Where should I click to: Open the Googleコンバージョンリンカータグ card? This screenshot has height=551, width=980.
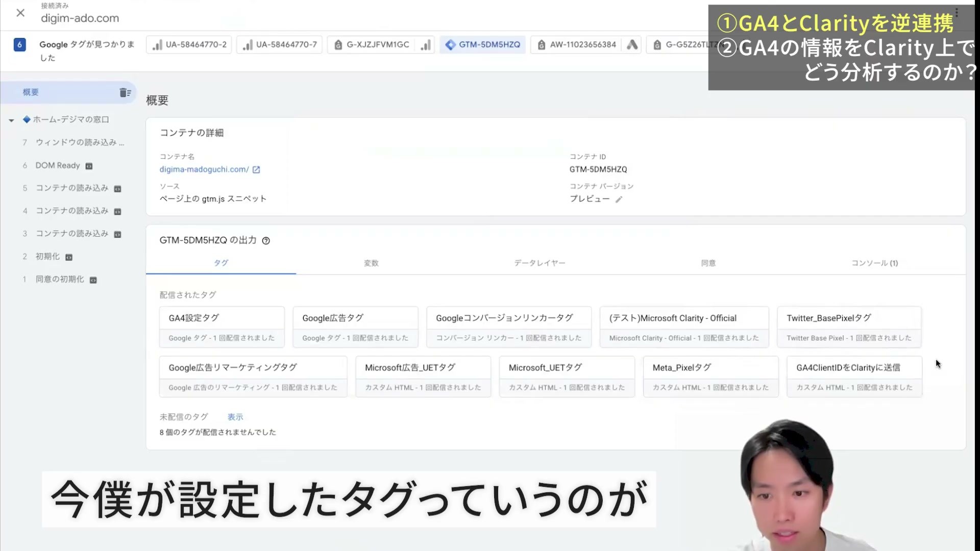(x=509, y=327)
